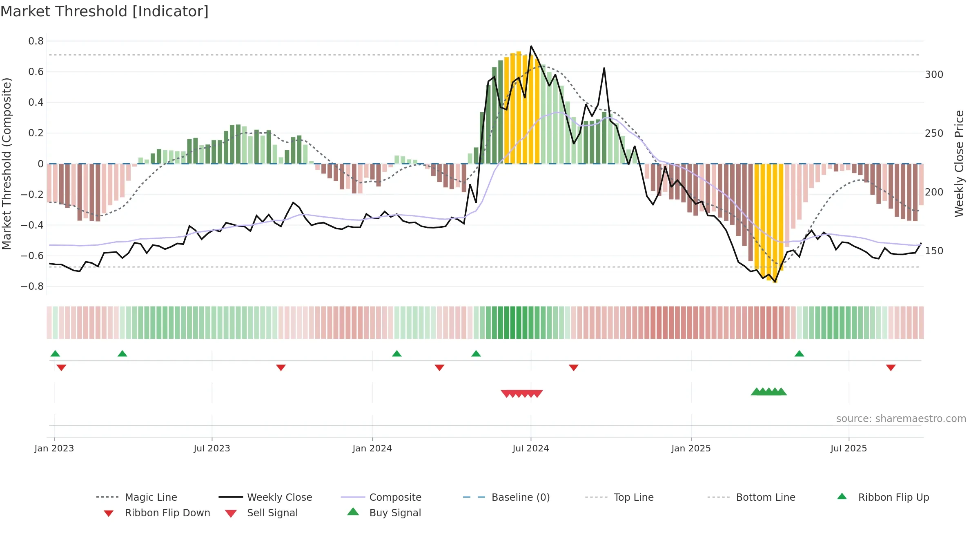The width and height of the screenshot is (980, 551).
Task: Click the yellow histogram bars near March 2025
Action: pos(769,222)
